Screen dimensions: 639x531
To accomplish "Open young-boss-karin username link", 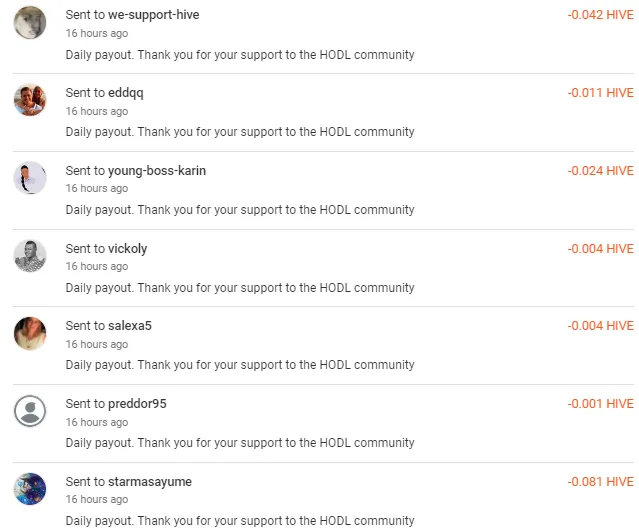I will (x=157, y=171).
